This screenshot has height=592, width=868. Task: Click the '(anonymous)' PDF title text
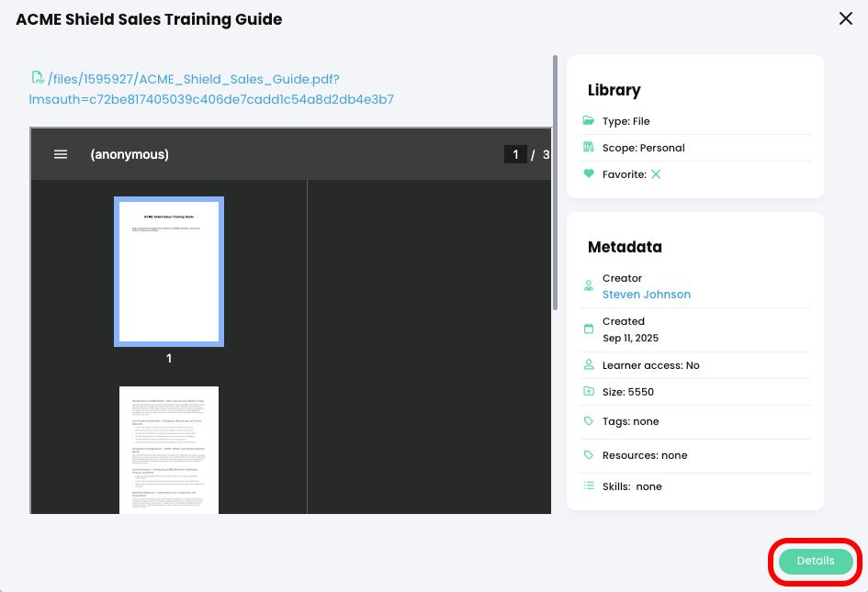[130, 154]
